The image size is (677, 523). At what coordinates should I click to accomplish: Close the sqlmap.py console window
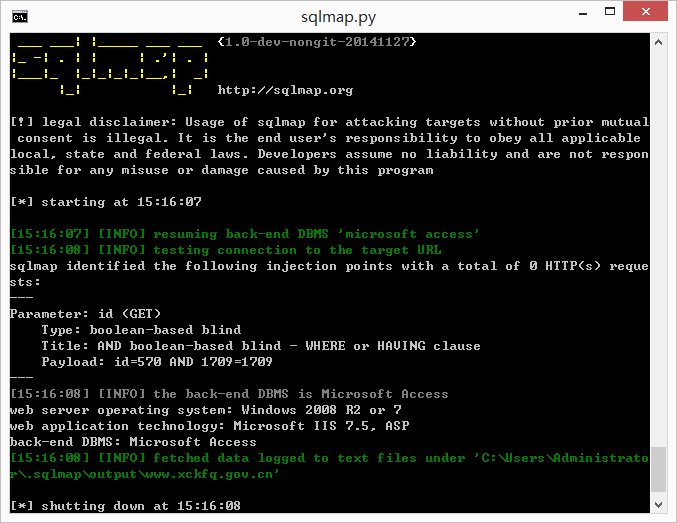645,11
